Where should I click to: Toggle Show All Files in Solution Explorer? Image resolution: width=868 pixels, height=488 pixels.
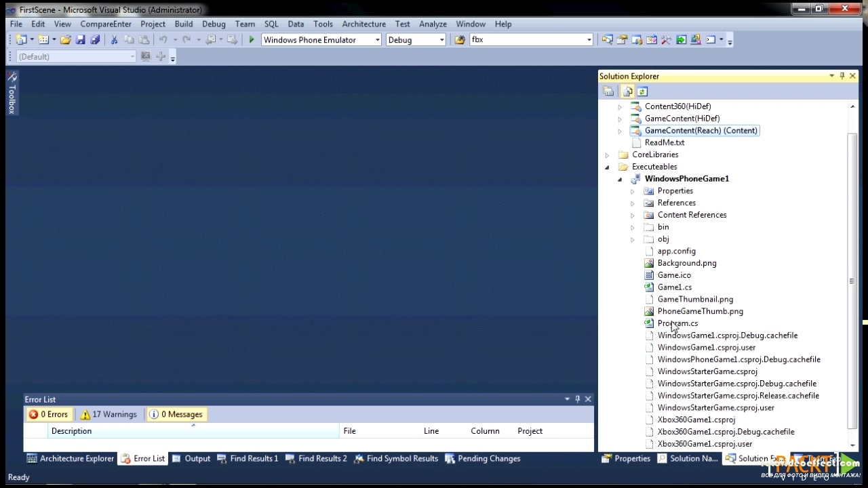tap(627, 91)
